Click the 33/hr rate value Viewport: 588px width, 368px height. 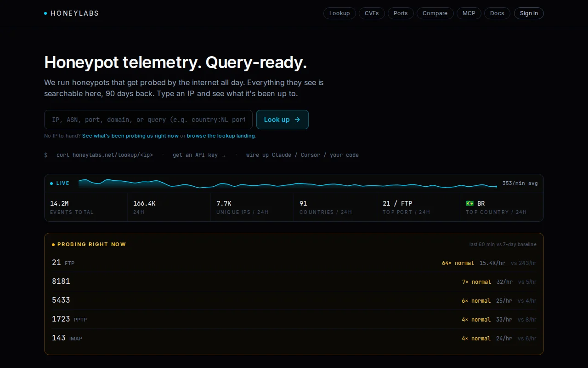point(504,320)
